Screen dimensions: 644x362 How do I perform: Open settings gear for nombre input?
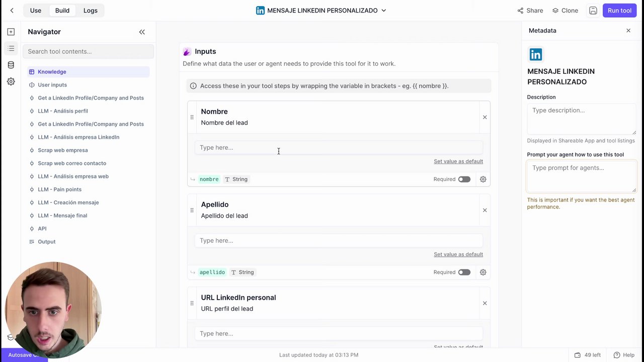483,179
